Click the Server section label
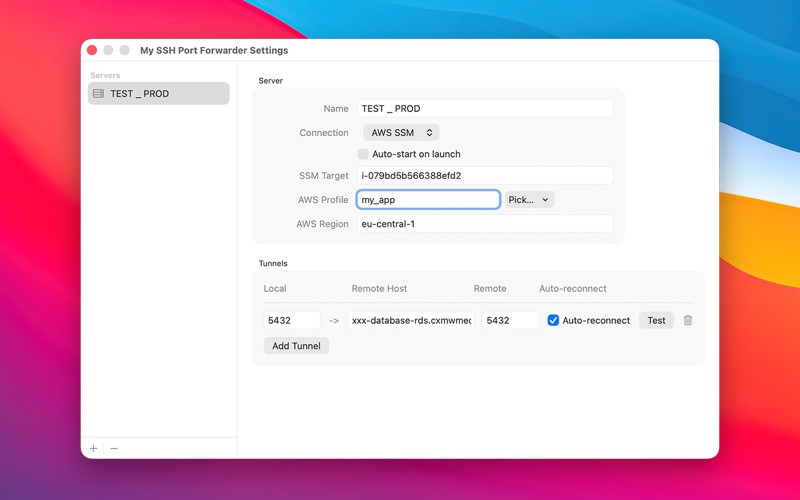This screenshot has width=800, height=500. 270,81
